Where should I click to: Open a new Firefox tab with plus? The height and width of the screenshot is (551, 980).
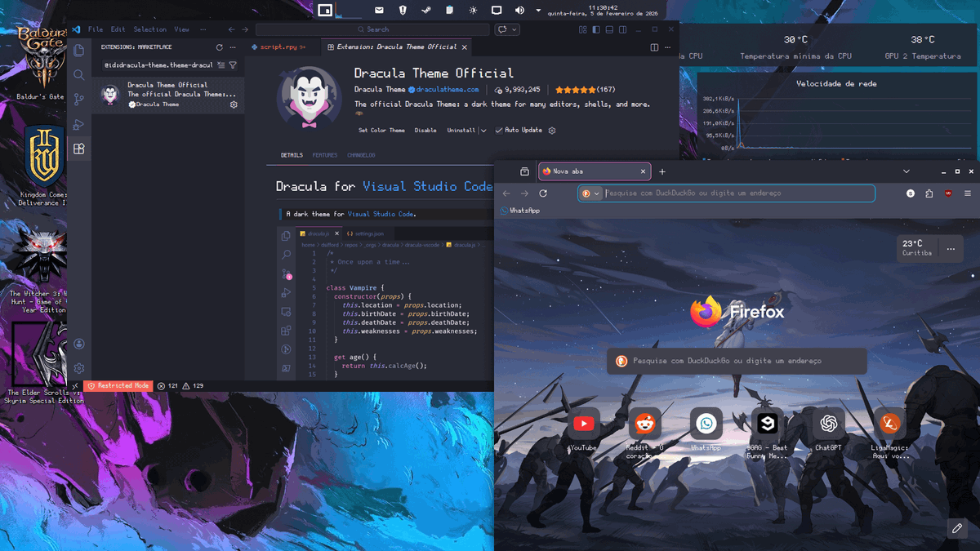(x=662, y=171)
